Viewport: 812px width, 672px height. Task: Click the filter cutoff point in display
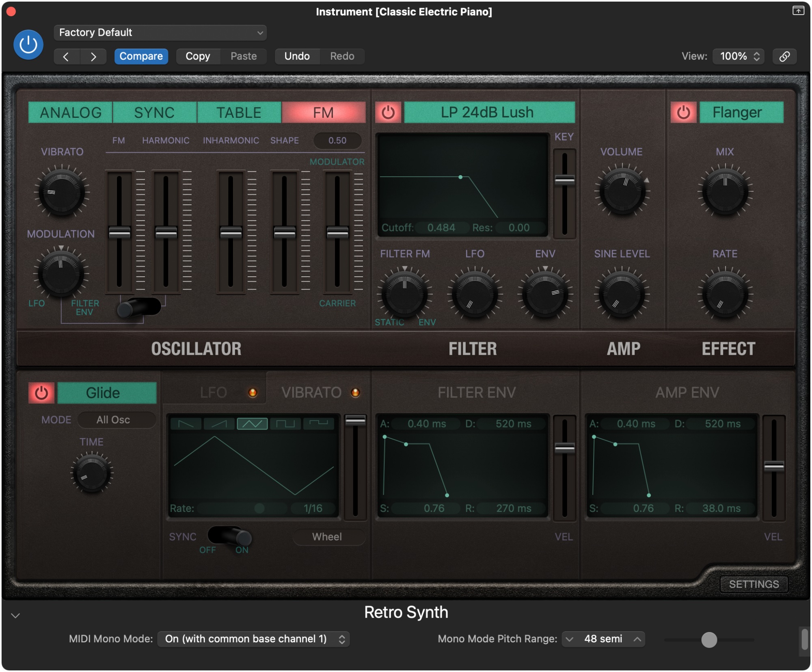(x=460, y=177)
